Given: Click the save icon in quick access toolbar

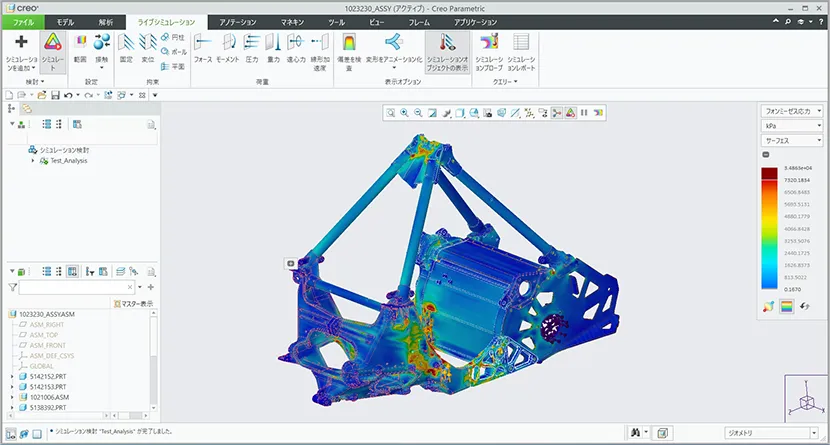Looking at the screenshot, I should point(55,95).
